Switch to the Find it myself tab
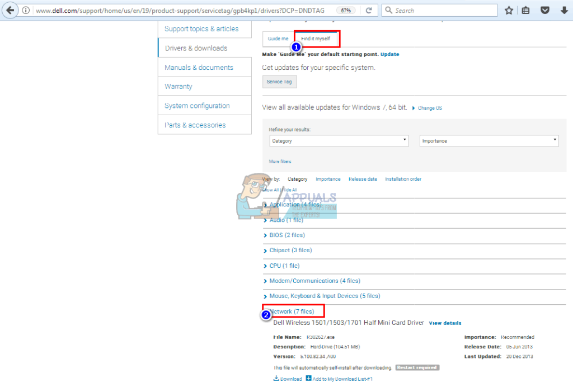Image resolution: width=573 pixels, height=392 pixels. tap(316, 39)
